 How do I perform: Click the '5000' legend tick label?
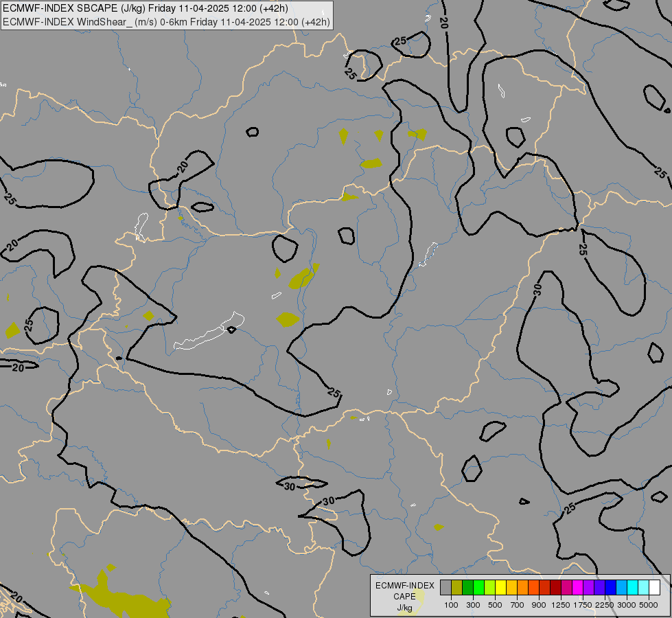point(649,605)
